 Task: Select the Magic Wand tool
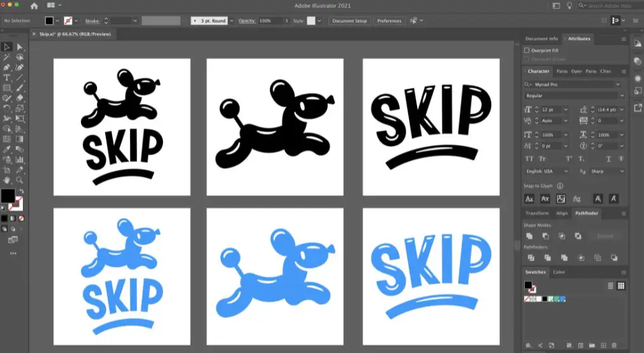[6, 57]
